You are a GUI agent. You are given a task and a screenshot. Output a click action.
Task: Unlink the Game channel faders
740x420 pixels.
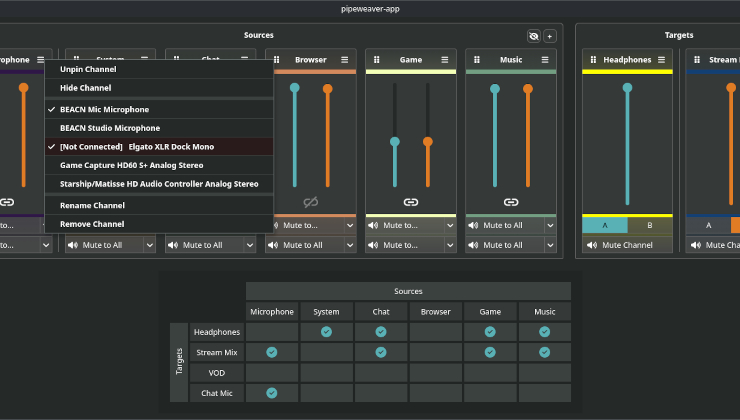[411, 202]
